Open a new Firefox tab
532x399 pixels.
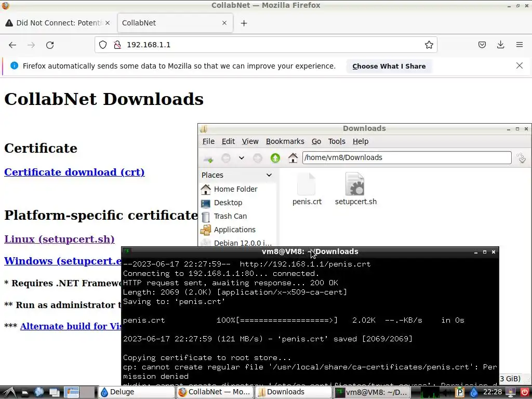coord(244,23)
